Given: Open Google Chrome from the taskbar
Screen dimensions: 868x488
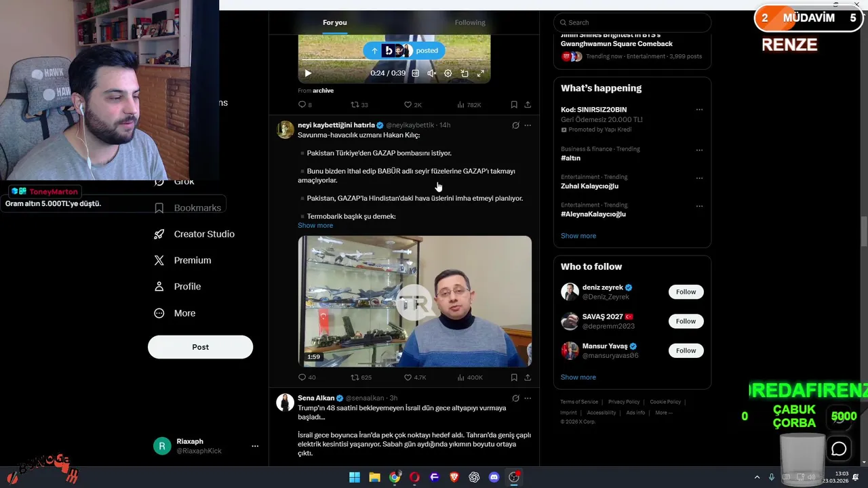Looking at the screenshot, I should [x=395, y=477].
